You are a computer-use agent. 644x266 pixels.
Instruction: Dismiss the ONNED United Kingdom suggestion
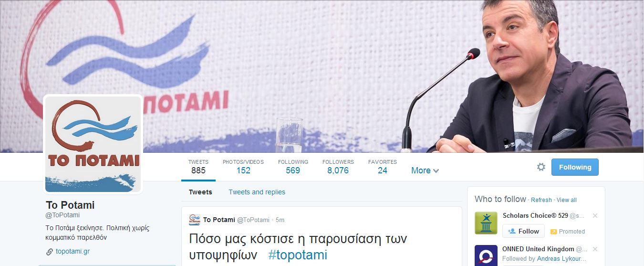(x=595, y=249)
